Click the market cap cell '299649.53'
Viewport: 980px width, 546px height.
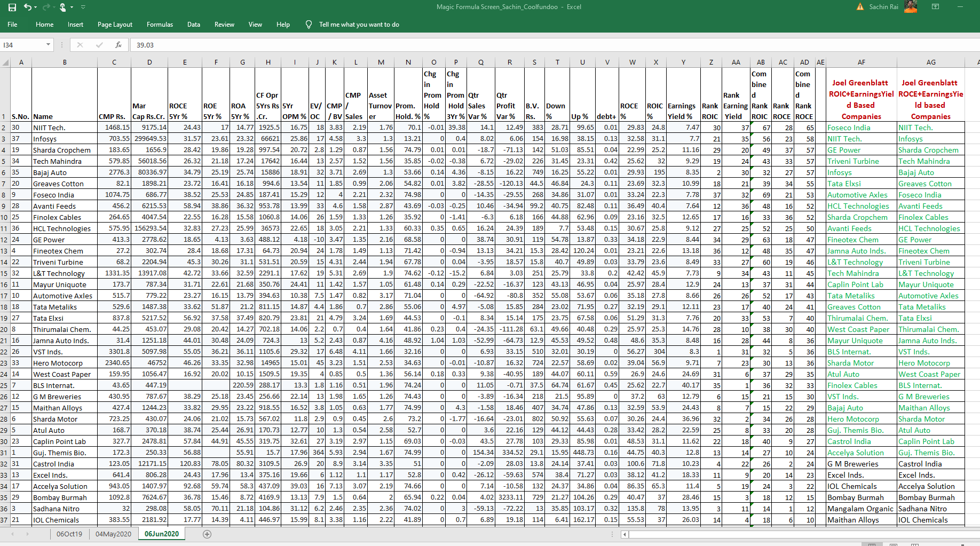149,139
